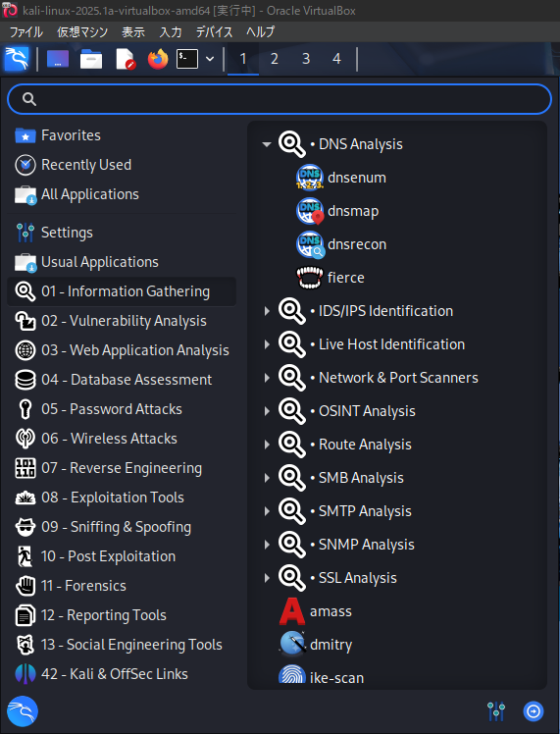The width and height of the screenshot is (560, 734).
Task: Select 13 - Social Engineering Tools category
Action: [x=122, y=645]
